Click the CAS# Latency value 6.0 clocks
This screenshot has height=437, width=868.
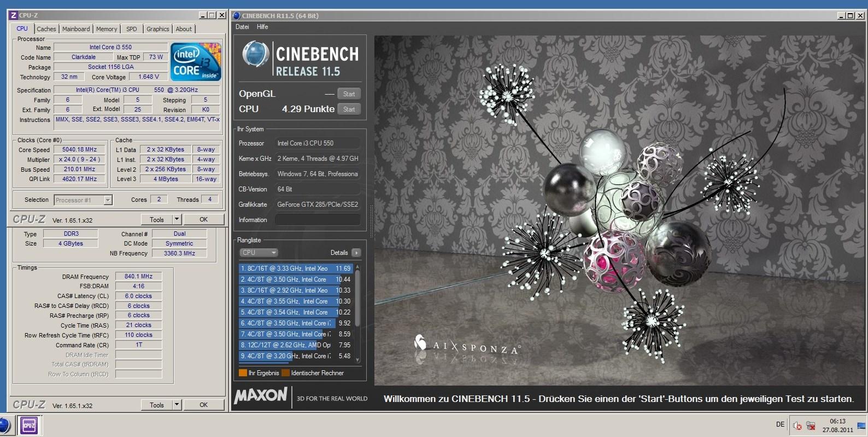point(138,296)
